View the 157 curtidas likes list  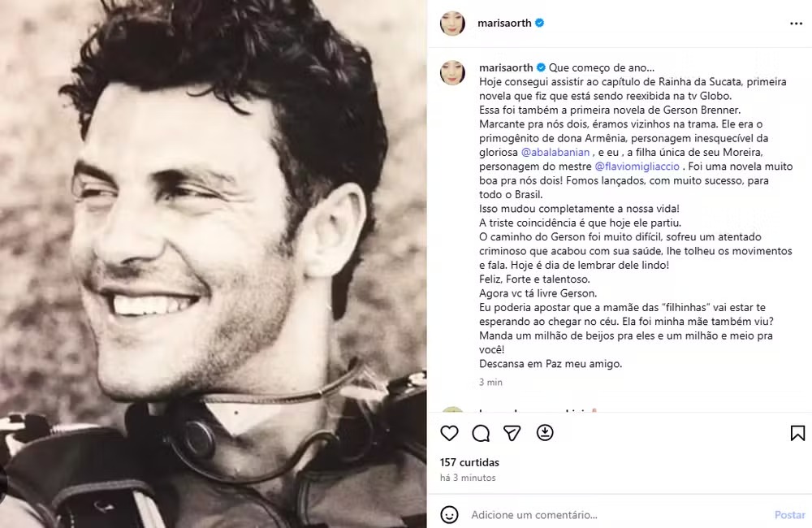pyautogui.click(x=469, y=462)
